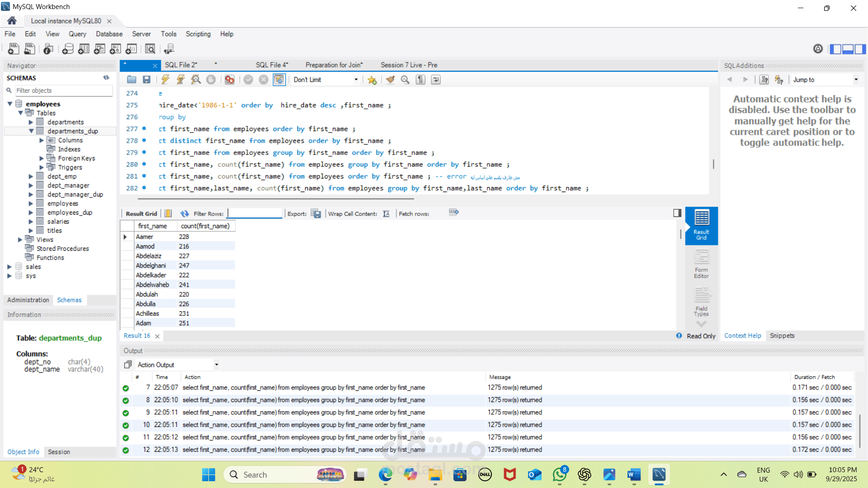Viewport: 868px width, 488px height.
Task: Beautify the query with the broom icon
Action: 390,80
